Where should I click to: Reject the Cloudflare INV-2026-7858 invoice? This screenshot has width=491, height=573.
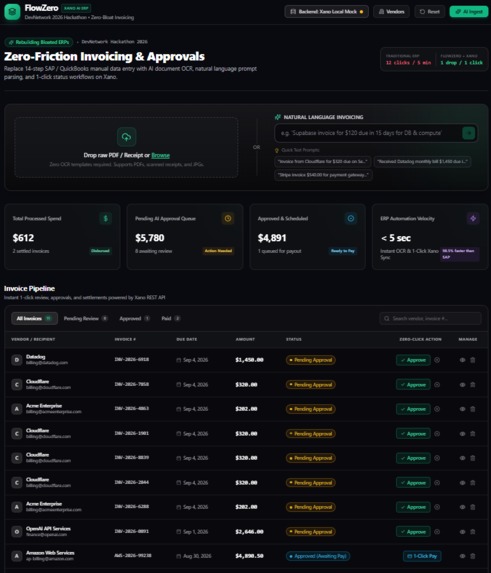point(437,385)
